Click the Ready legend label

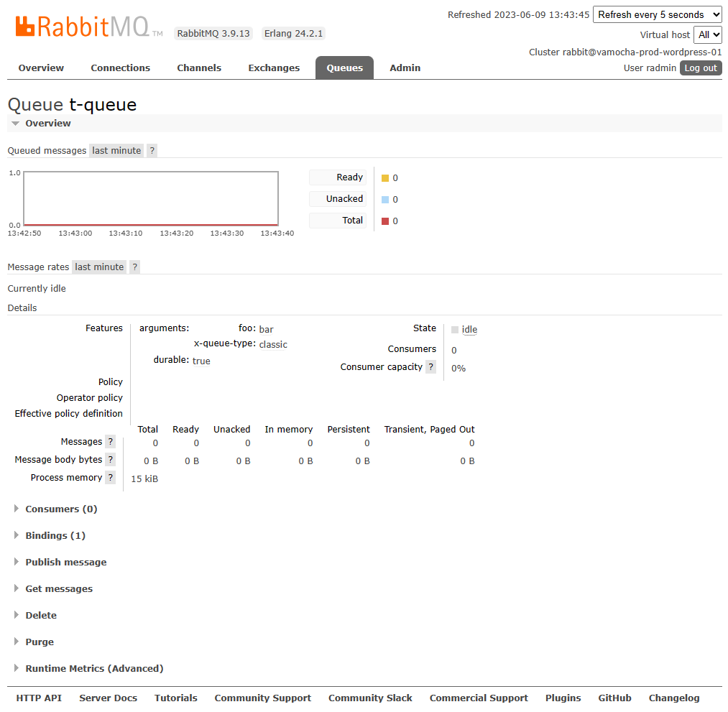tap(338, 177)
